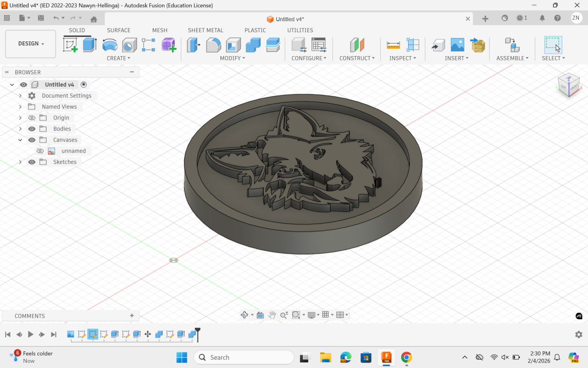Open the MODIFY dropdown menu
Screen dimensions: 588x368
232,58
